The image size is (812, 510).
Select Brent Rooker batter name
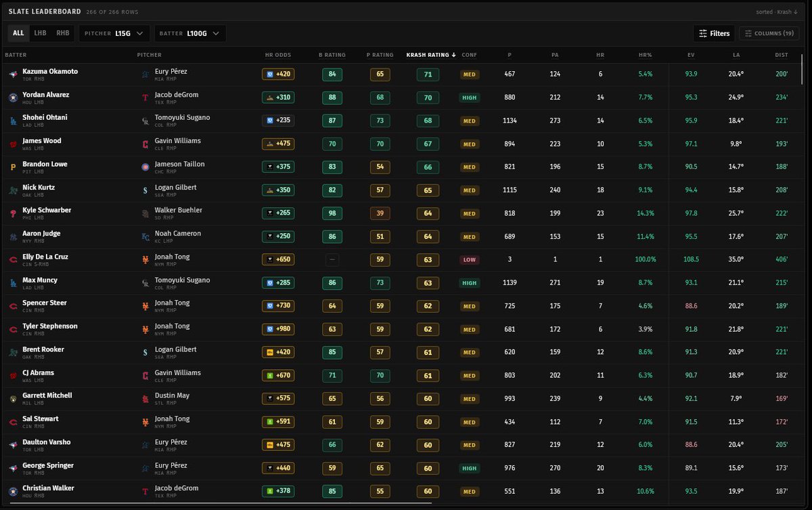(43, 349)
